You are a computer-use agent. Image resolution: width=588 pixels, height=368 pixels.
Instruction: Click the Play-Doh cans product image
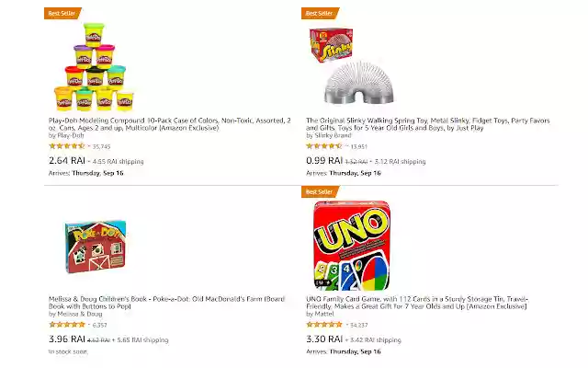(95, 67)
